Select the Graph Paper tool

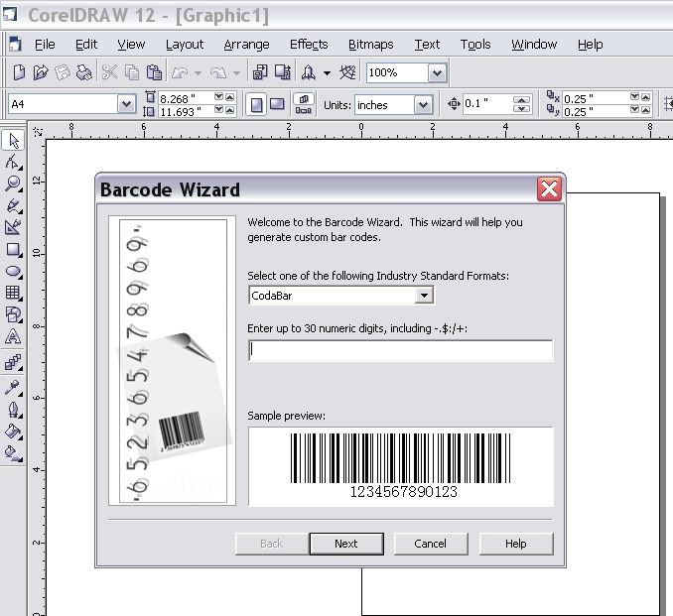click(13, 293)
